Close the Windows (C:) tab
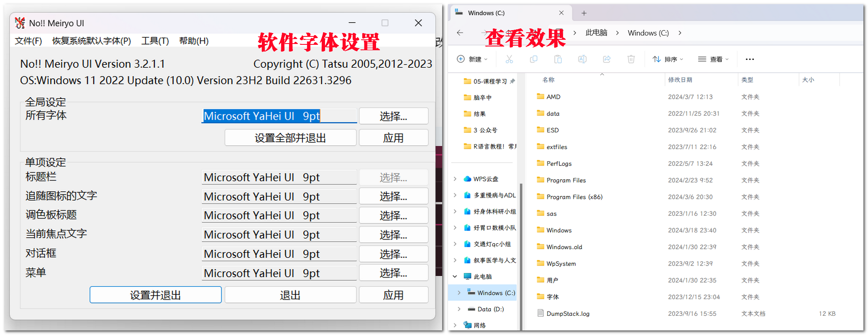 (561, 13)
